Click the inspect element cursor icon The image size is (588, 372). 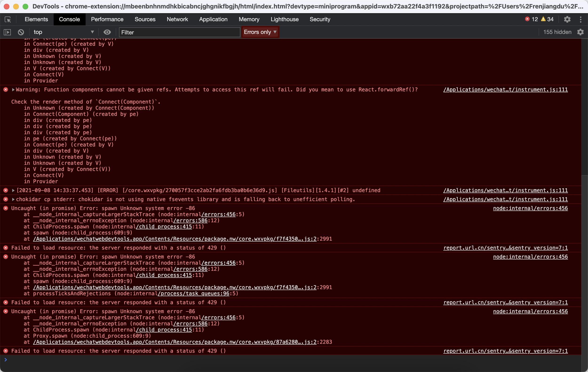(x=8, y=19)
